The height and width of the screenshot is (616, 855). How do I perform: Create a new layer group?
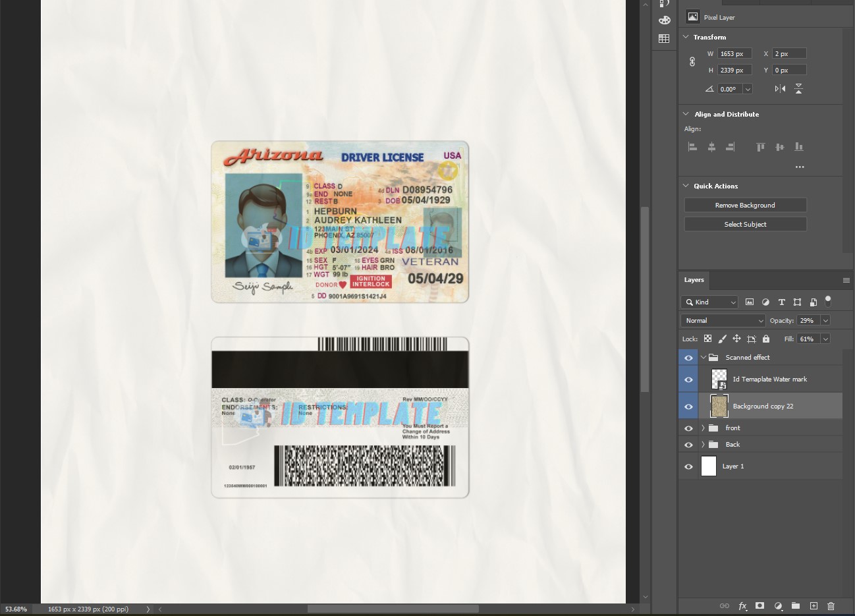(x=796, y=605)
